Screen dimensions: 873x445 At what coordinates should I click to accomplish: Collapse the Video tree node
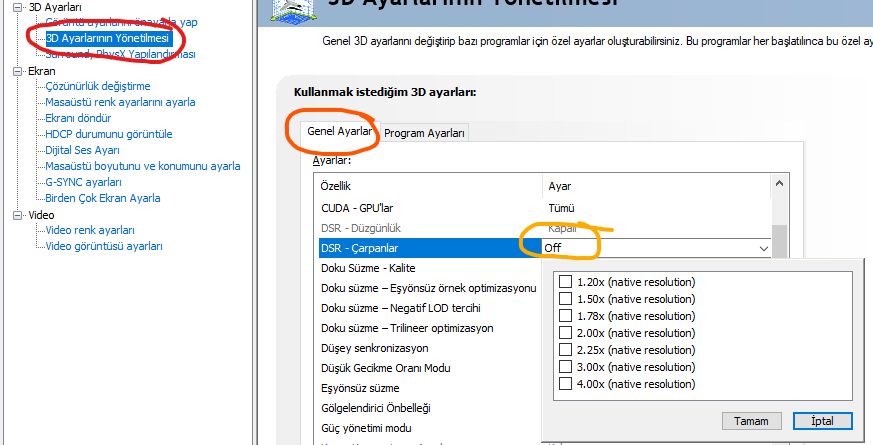19,215
